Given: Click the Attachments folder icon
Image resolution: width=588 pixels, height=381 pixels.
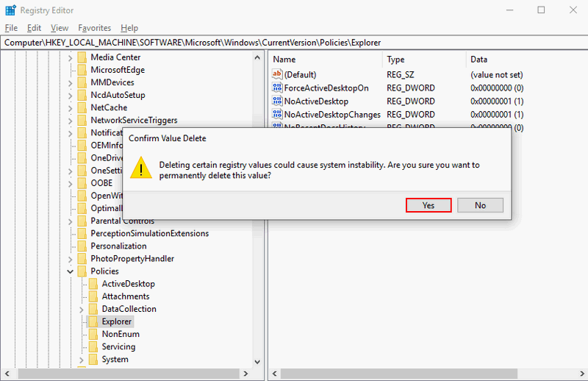Looking at the screenshot, I should point(93,296).
